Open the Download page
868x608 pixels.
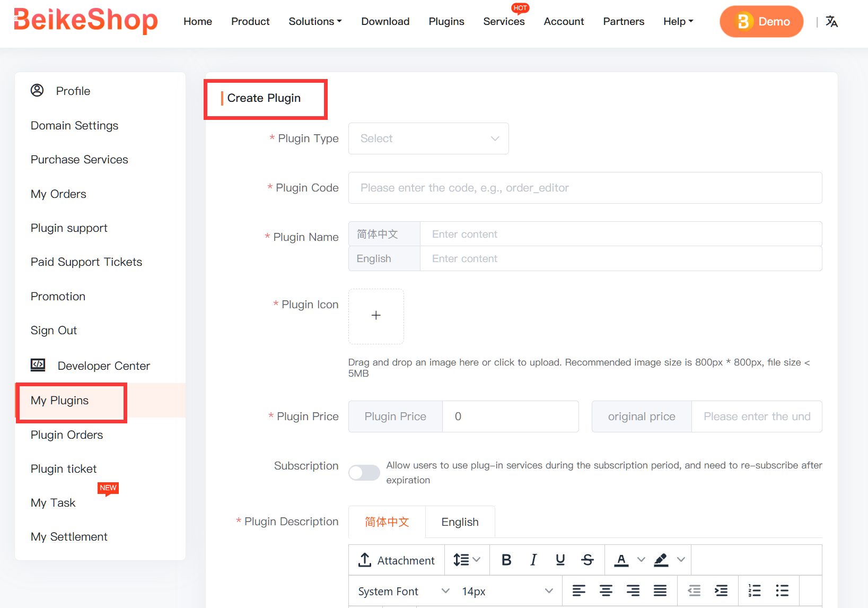click(385, 21)
